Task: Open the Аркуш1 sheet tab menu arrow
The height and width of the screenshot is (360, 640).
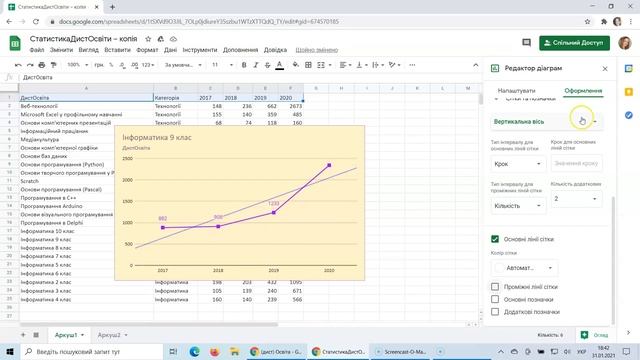Action: [x=82, y=335]
